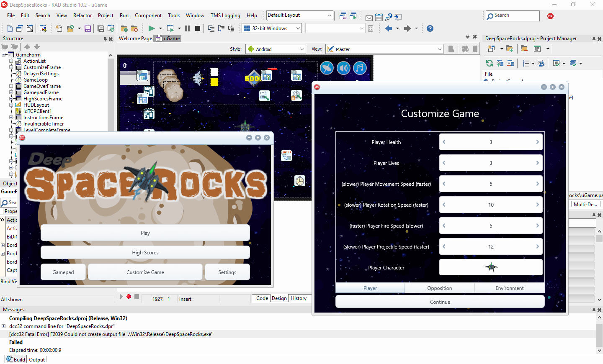Click the round speaker sound button in designer
The image size is (603, 364).
pyautogui.click(x=343, y=68)
